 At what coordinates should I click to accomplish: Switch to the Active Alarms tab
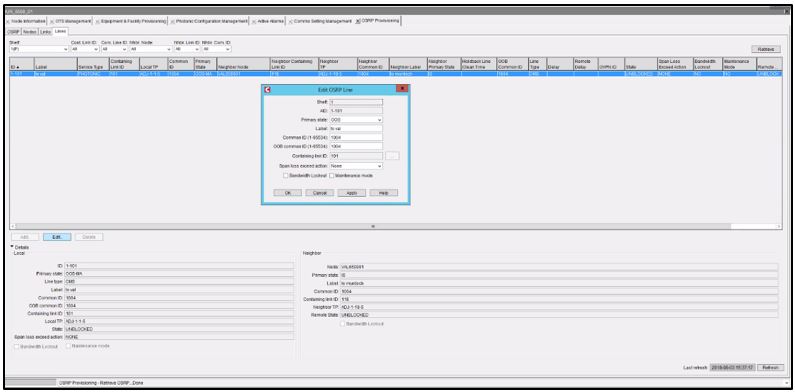point(271,21)
